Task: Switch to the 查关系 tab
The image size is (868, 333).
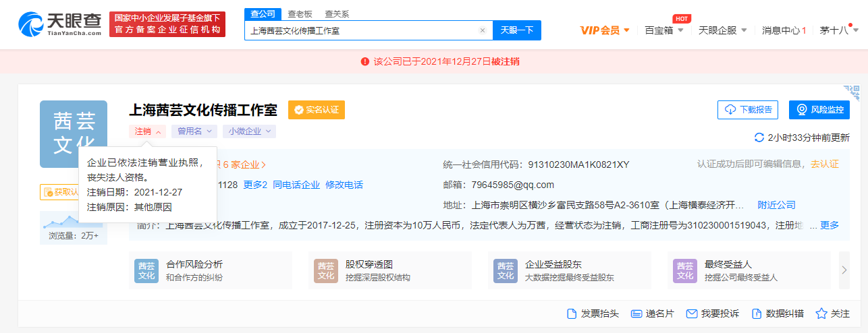Action: pyautogui.click(x=336, y=14)
